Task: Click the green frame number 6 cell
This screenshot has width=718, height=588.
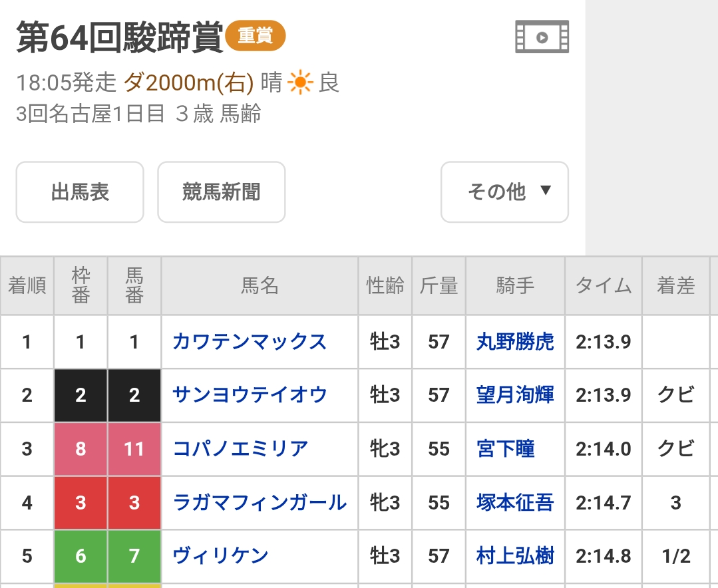Action: click(x=81, y=557)
